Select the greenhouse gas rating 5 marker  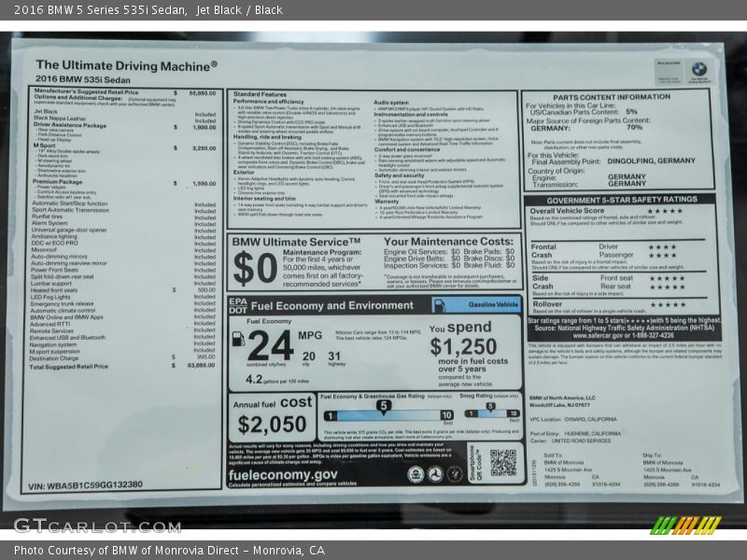click(384, 406)
